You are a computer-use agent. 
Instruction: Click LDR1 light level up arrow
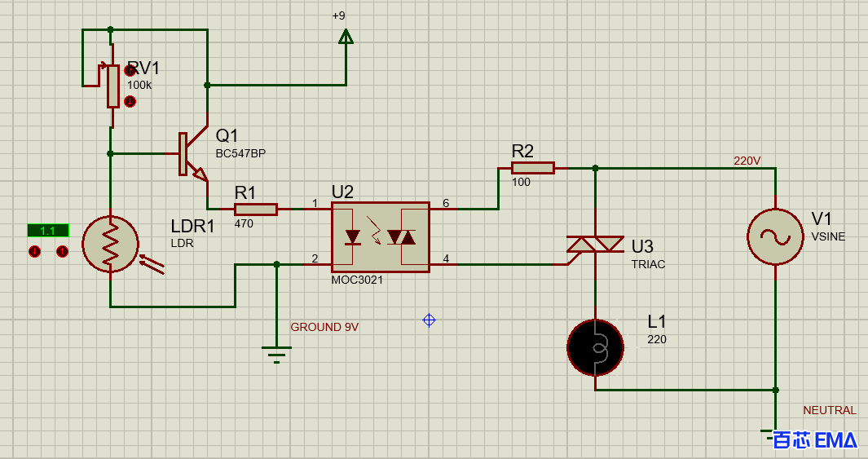(x=62, y=252)
